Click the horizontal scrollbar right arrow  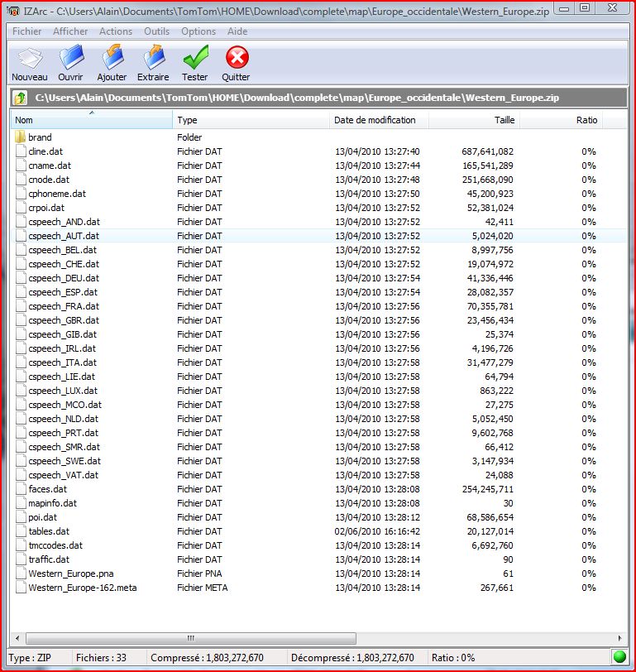click(620, 638)
